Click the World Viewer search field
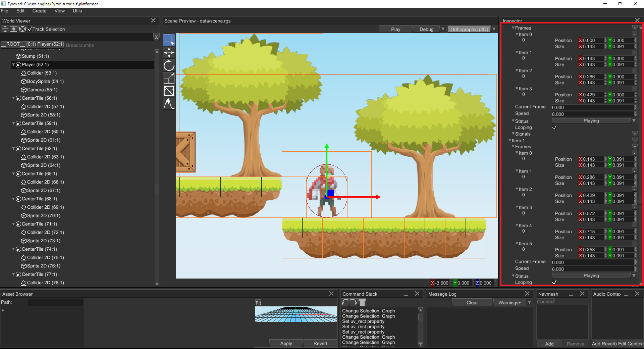Screen dimensions: 644x349 (76, 37)
